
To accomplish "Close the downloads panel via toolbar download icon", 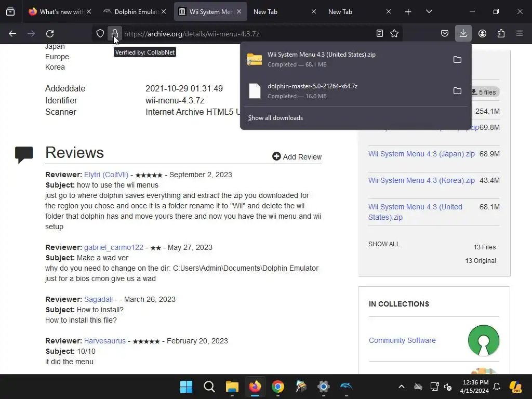I will tap(463, 33).
